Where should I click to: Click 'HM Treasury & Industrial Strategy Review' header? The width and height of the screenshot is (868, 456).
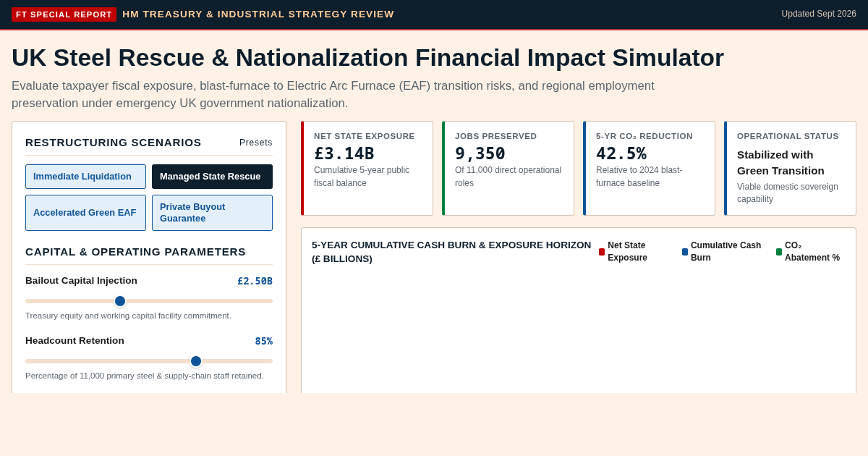[258, 14]
